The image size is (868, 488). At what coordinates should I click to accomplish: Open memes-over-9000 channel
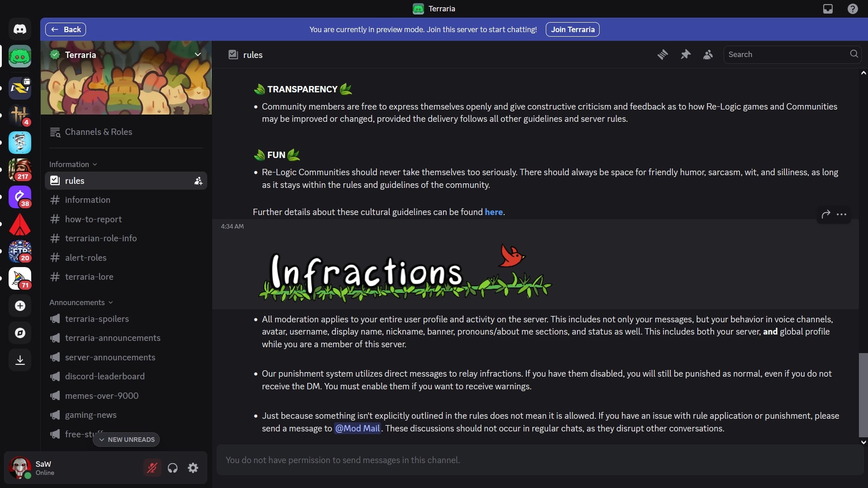pos(126,396)
